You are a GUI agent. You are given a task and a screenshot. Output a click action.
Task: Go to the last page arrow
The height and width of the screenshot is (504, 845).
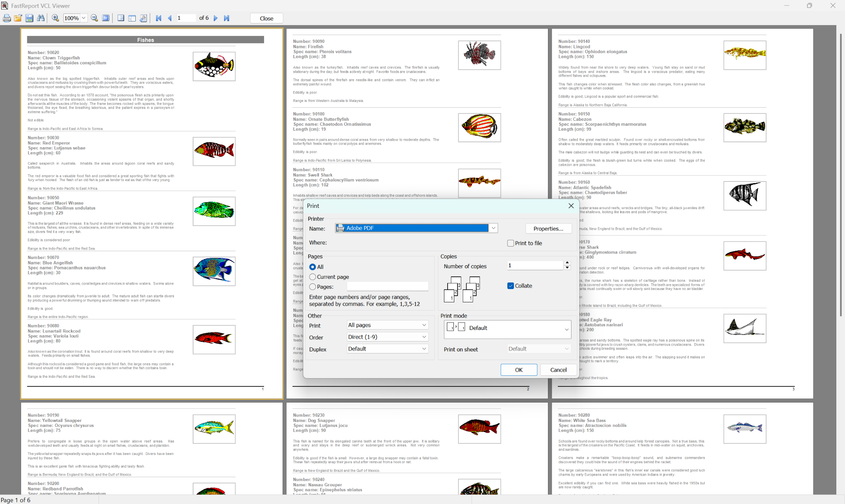pos(227,18)
